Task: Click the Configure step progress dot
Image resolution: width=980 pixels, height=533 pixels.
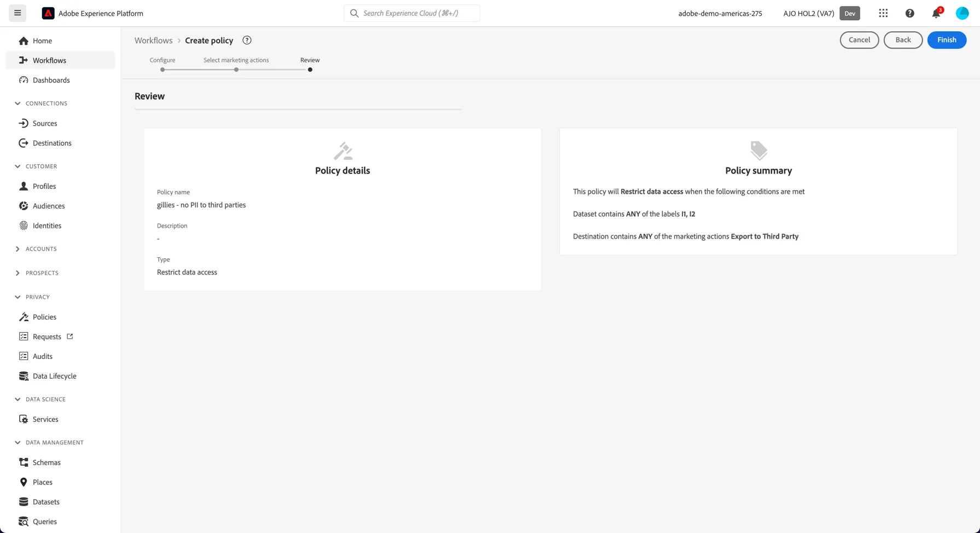Action: click(x=162, y=69)
